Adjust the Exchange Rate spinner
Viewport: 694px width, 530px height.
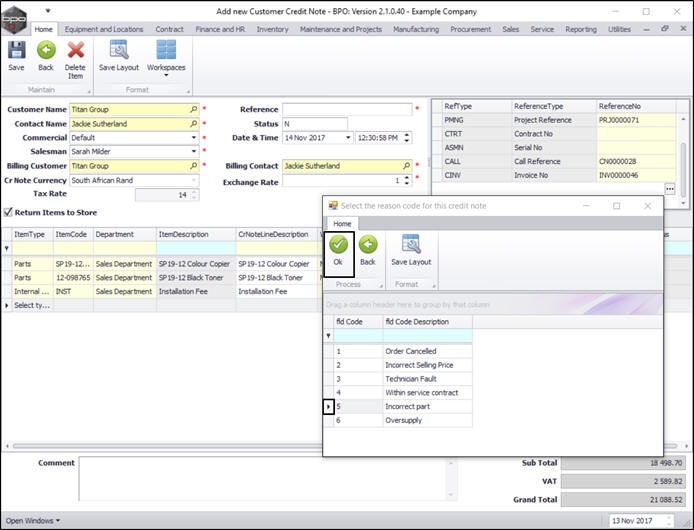coord(407,180)
